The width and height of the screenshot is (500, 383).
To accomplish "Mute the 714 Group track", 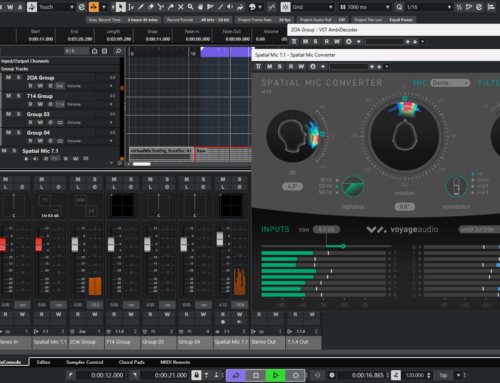I will tap(8, 96).
